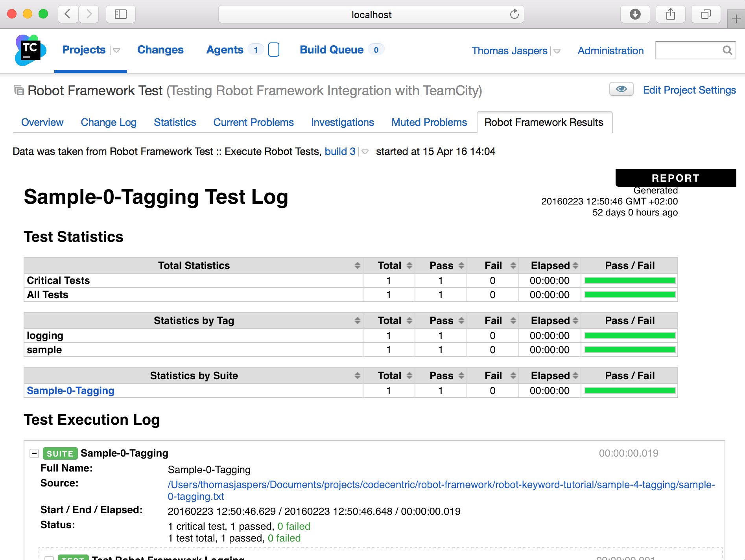Click the Sample-0-Tagging suite link

70,391
